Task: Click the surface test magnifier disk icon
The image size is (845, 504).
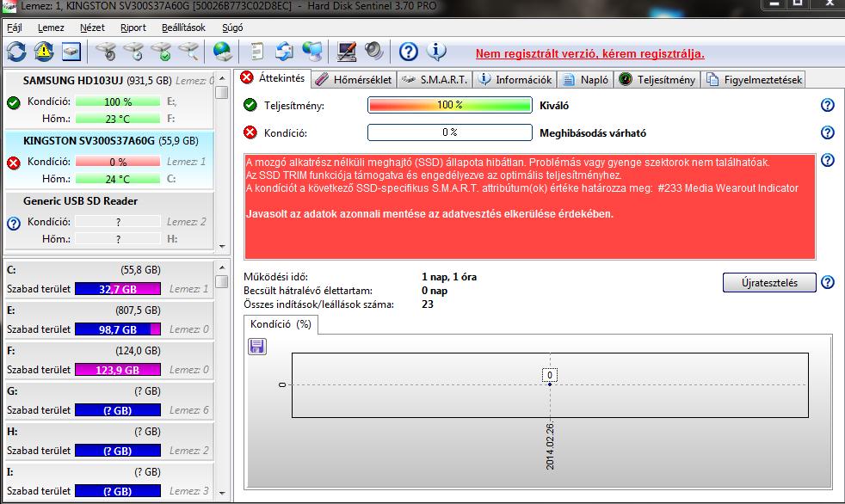Action: [188, 52]
